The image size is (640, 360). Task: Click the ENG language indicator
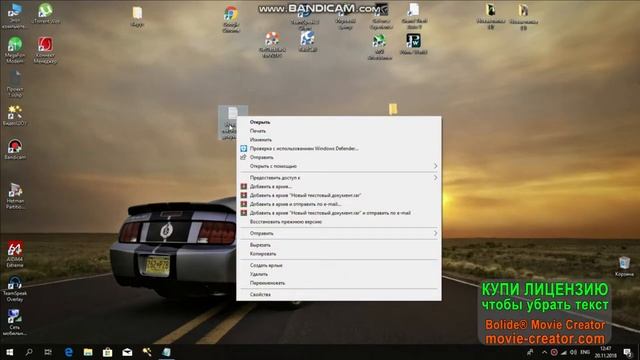click(585, 352)
